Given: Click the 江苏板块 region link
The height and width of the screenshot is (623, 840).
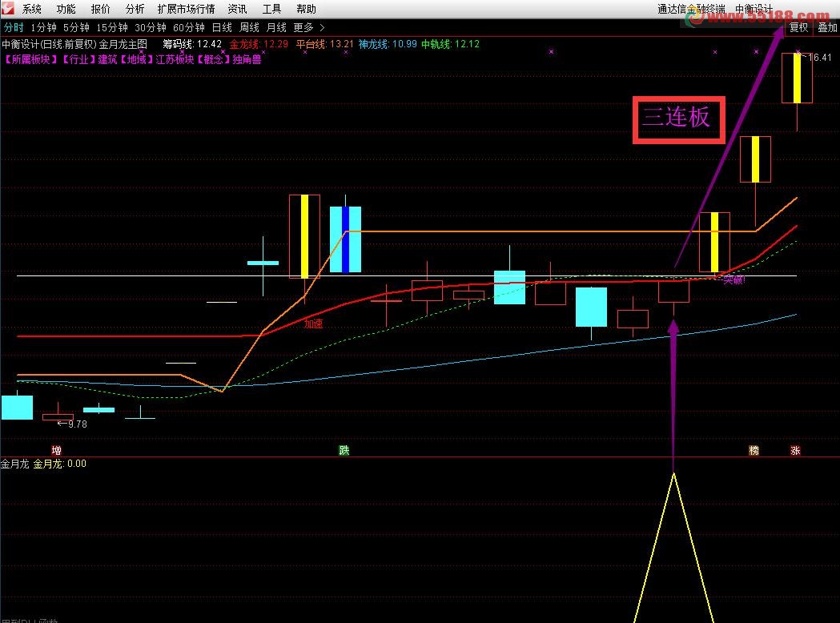Looking at the screenshot, I should 174,58.
